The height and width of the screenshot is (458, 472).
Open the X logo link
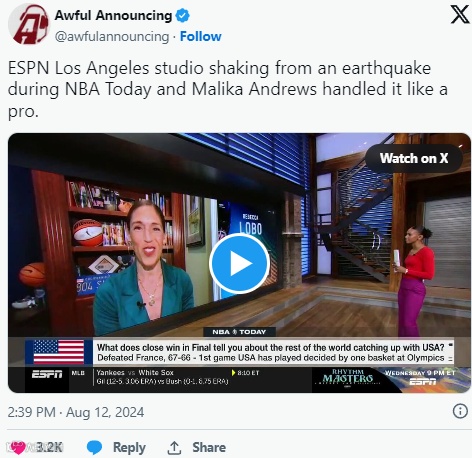[x=460, y=14]
